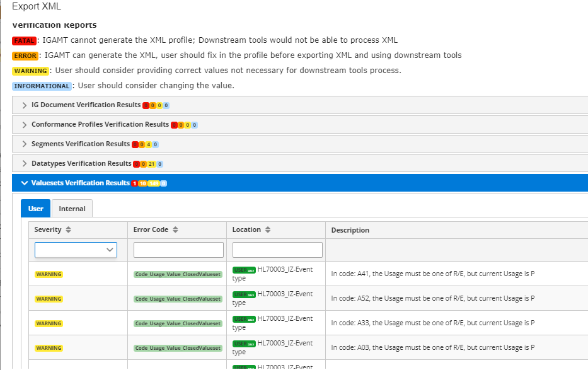The height and width of the screenshot is (370, 588).
Task: Expand Segments Verification Results
Action: [24, 144]
